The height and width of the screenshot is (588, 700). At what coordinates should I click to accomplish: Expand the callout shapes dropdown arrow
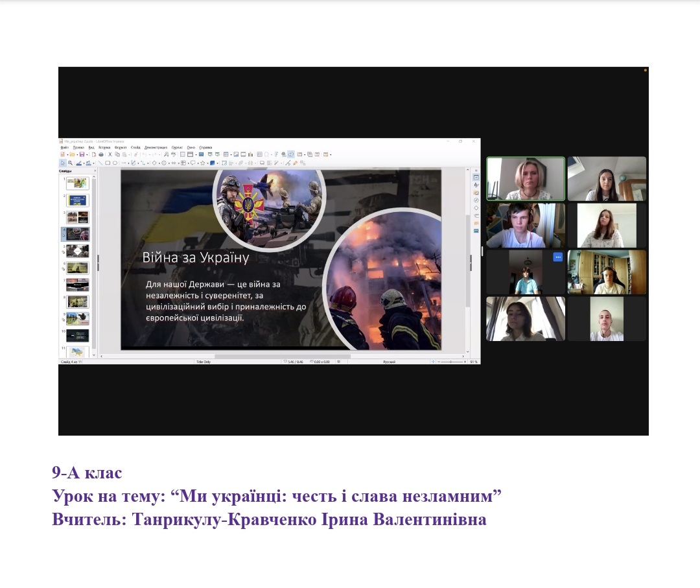coord(198,163)
